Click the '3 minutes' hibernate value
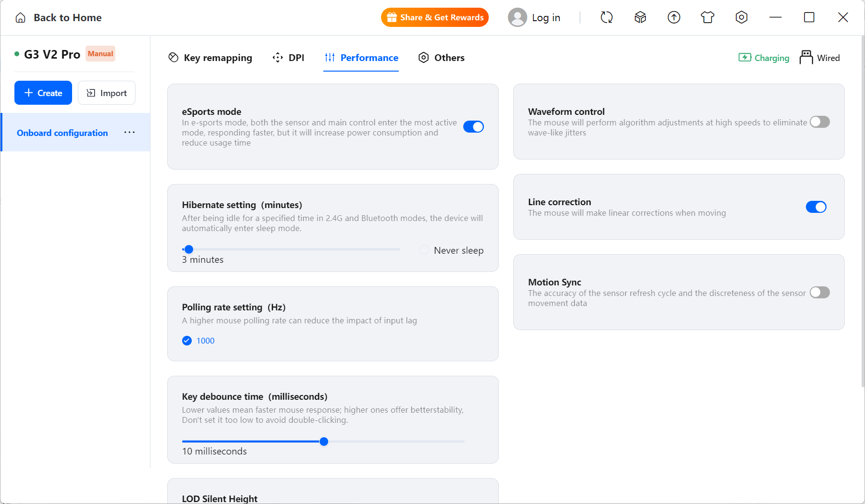The width and height of the screenshot is (865, 504). (203, 260)
